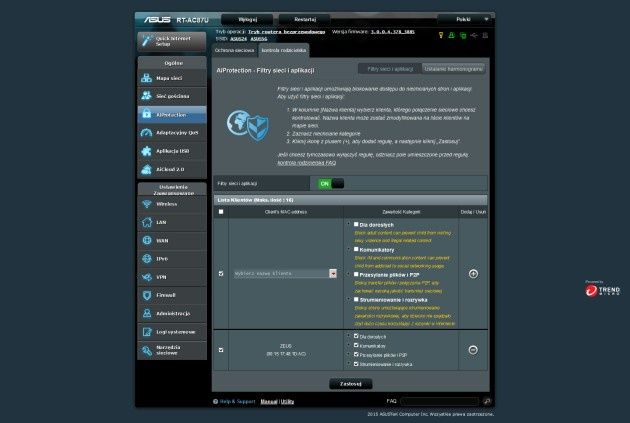Click the FAQ search magnifier icon
Viewport: 630px width, 423px height.
(x=487, y=401)
